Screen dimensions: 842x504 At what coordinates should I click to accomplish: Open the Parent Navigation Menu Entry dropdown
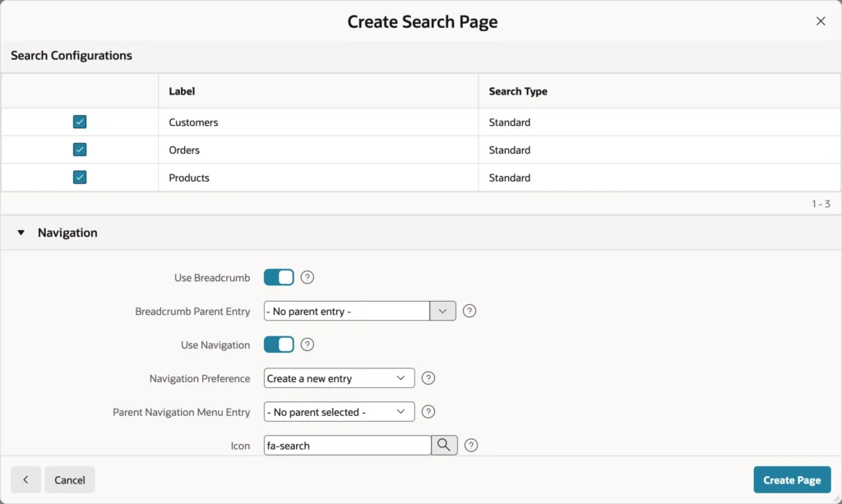click(339, 412)
